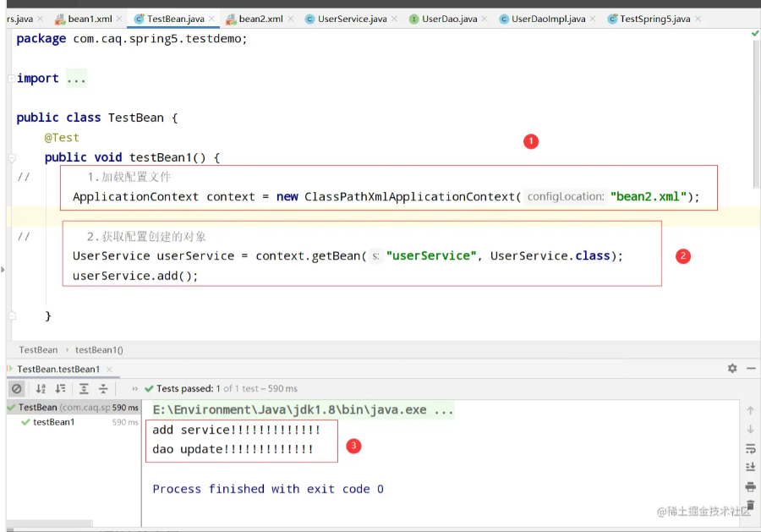Expand the collapsed import statements

[76, 79]
